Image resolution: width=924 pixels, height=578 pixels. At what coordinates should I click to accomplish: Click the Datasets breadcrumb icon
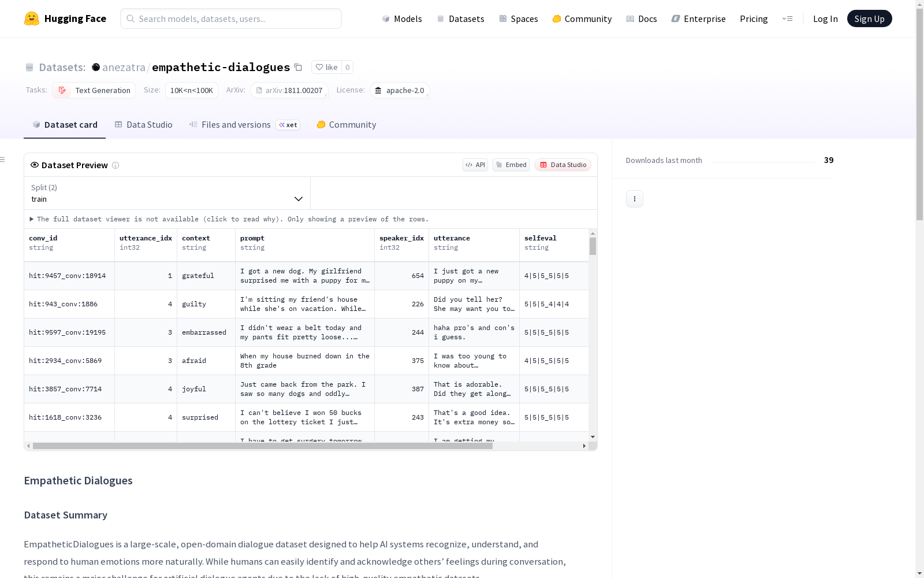click(x=29, y=67)
